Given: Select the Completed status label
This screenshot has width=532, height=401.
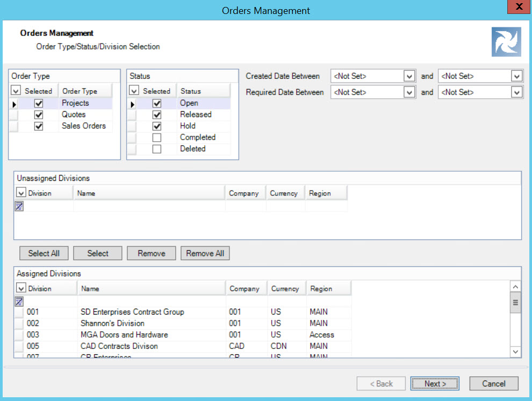Looking at the screenshot, I should tap(198, 137).
